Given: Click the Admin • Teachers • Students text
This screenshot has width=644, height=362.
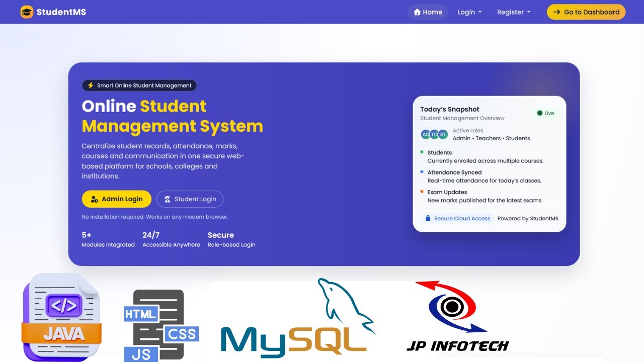Looking at the screenshot, I should (x=491, y=138).
